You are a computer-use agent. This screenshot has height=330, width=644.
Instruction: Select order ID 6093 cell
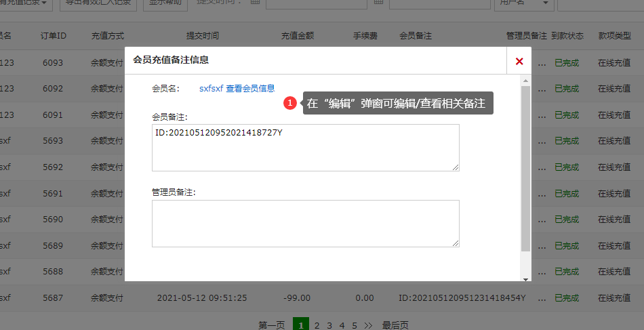(x=53, y=63)
